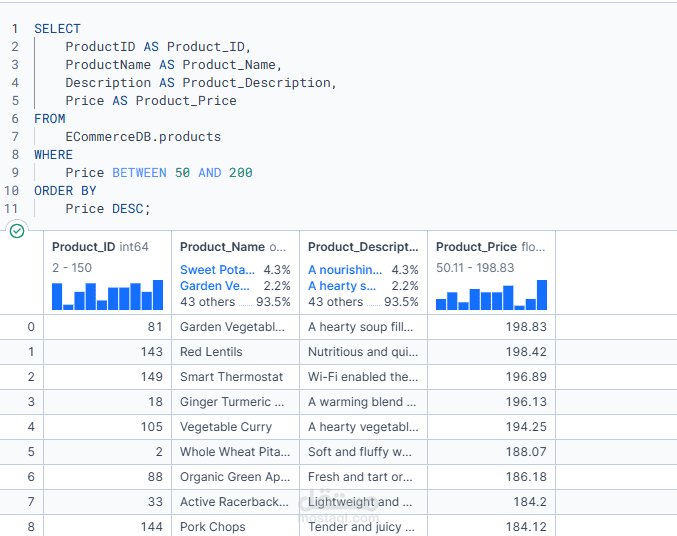Click price cell 186.18
Screen dimensions: 677x536
526,477
